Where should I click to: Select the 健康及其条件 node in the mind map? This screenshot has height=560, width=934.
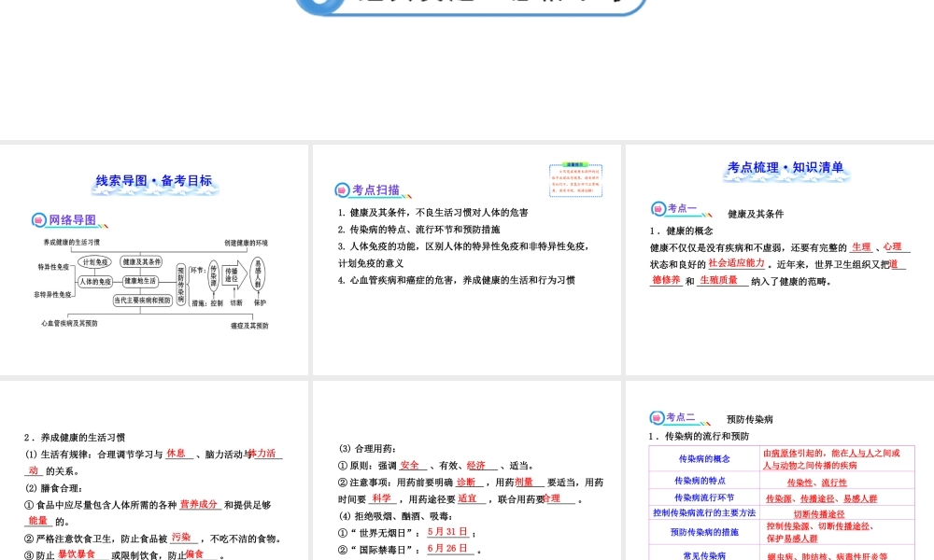pos(141,262)
